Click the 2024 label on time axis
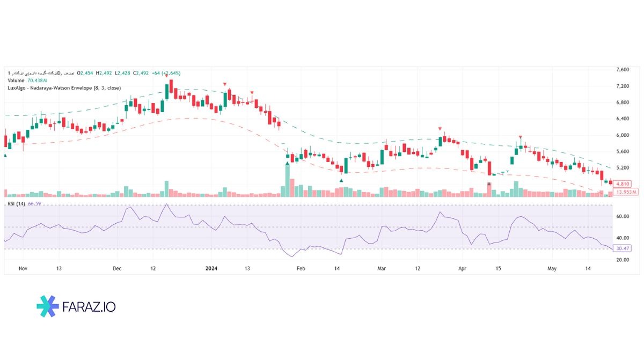The height and width of the screenshot is (338, 644). 211,268
